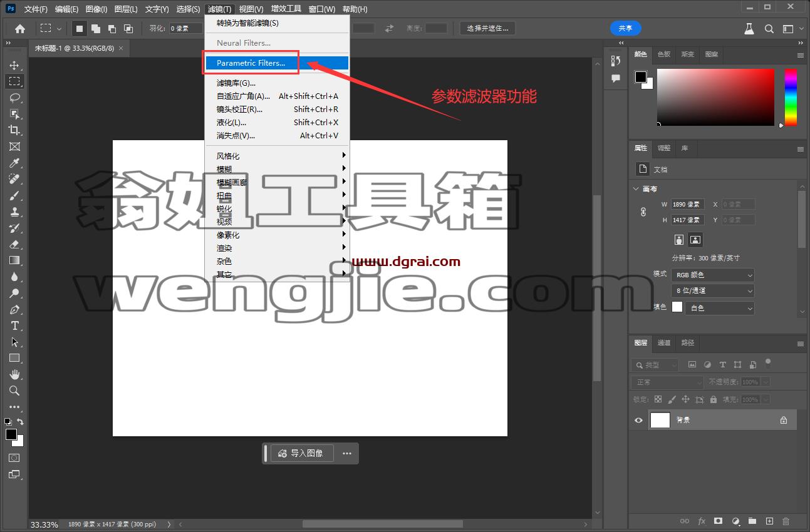Create a new layer icon

[769, 521]
